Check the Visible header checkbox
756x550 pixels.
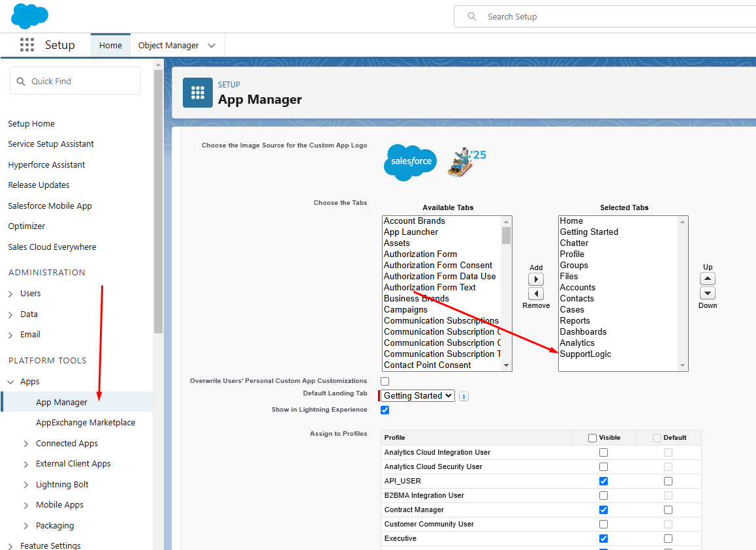593,438
